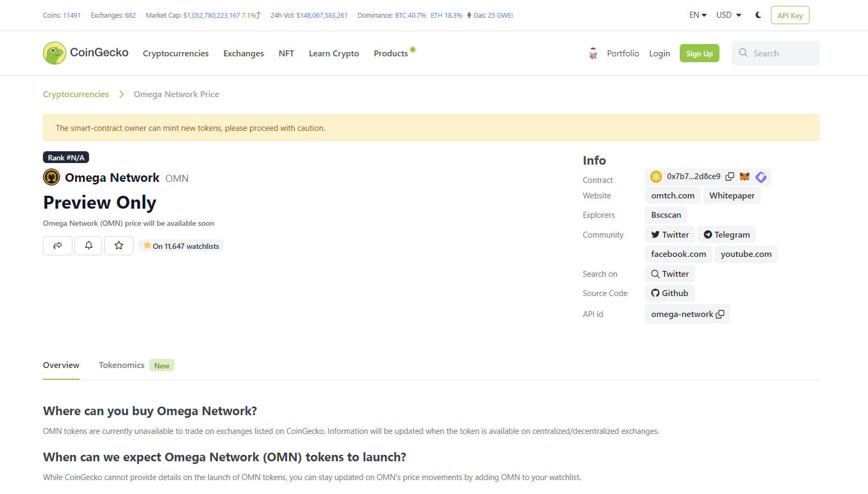Image resolution: width=868 pixels, height=494 pixels.
Task: Click the CoinGecko logo
Action: [86, 53]
